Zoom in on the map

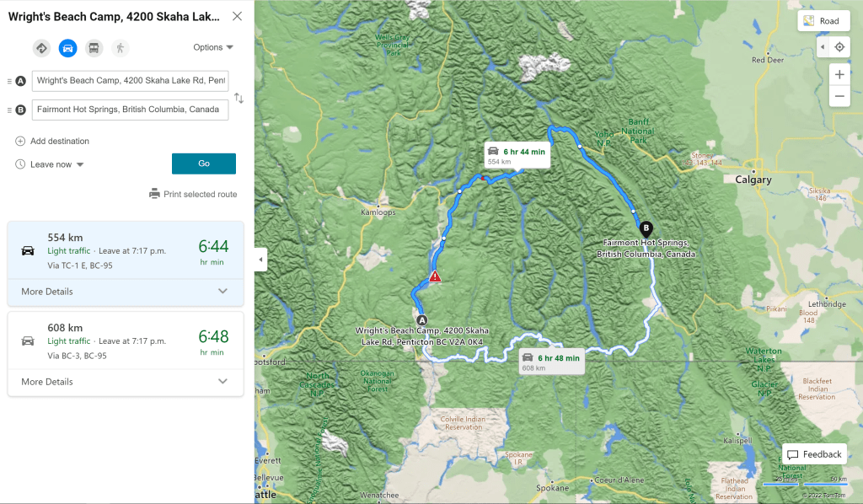(839, 75)
